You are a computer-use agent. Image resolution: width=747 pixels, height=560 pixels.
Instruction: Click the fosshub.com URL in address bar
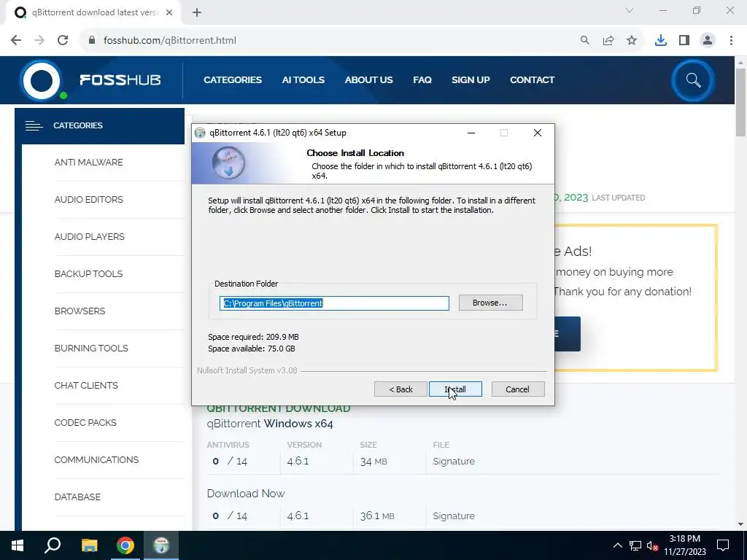(169, 41)
